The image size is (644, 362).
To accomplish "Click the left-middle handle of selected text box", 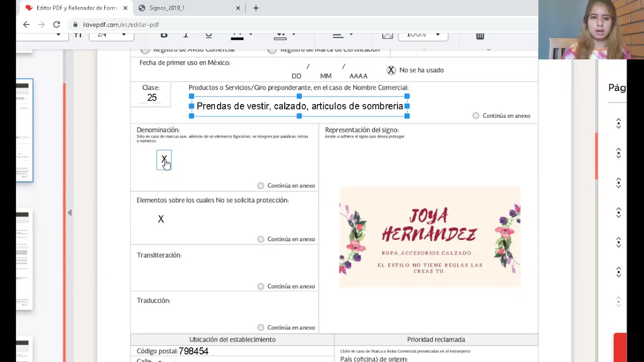I will [x=192, y=106].
